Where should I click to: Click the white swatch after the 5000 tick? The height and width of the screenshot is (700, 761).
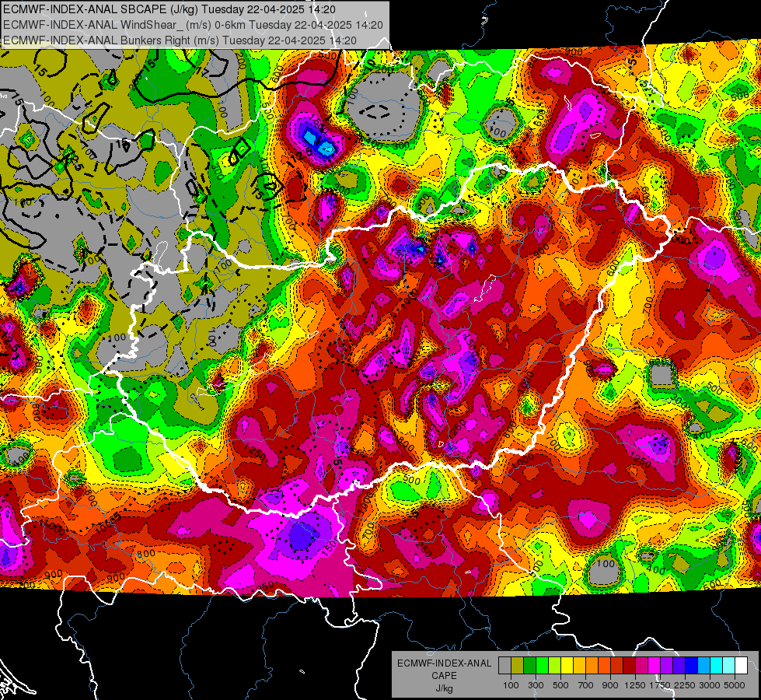[742, 665]
